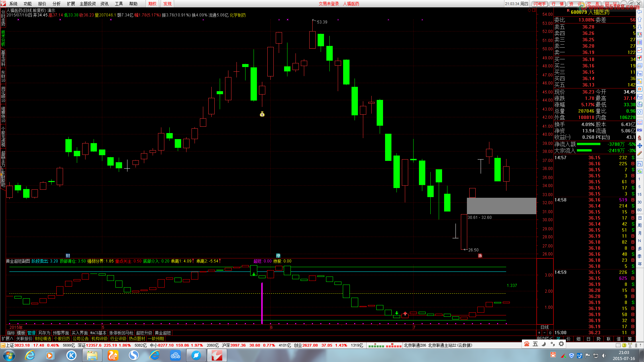Switch to quarterly period 季
644x362 pixels.
(x=640, y=256)
